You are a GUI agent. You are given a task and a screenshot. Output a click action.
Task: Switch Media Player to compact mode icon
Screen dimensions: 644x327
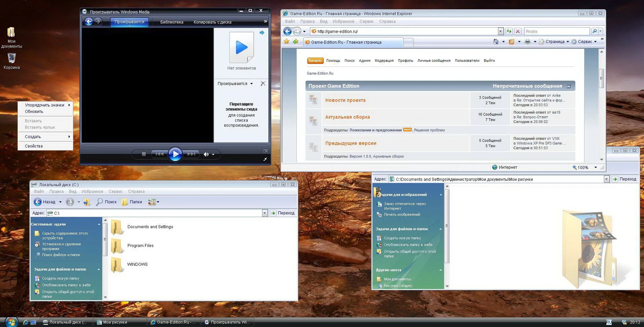(265, 159)
